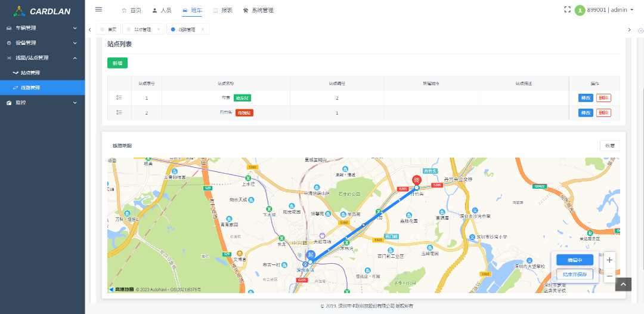Click the red route end marker on map
This screenshot has height=314, width=644.
click(417, 180)
